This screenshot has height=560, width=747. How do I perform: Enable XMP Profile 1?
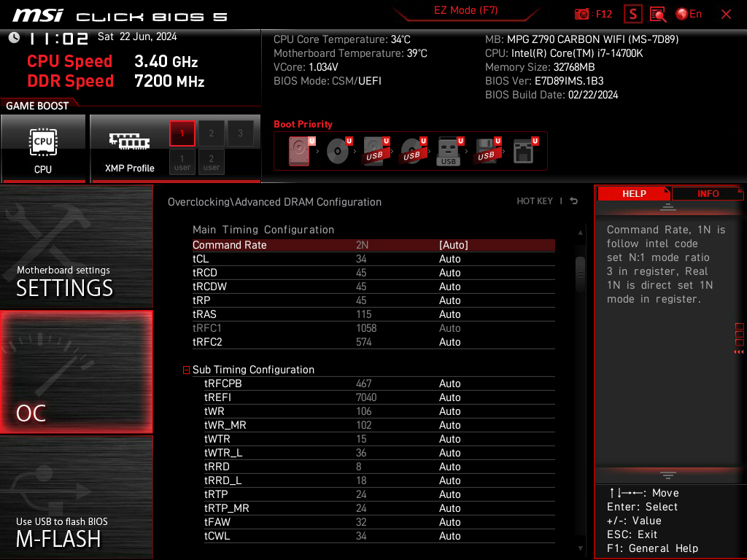click(182, 133)
